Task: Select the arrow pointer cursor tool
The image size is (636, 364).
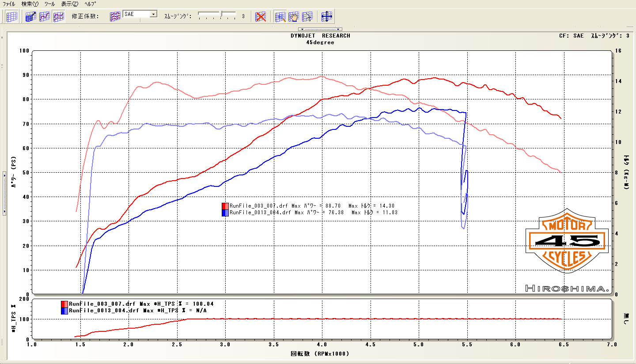Action: (x=307, y=17)
